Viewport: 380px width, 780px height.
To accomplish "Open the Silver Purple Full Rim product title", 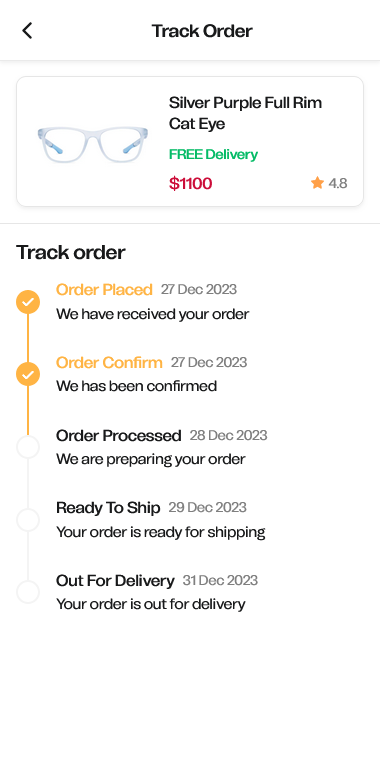I will click(x=246, y=113).
